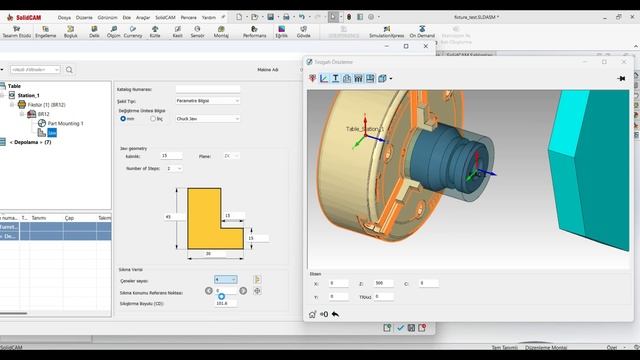The width and height of the screenshot is (640, 360).
Task: Open the Dosya menu
Action: pos(64,18)
